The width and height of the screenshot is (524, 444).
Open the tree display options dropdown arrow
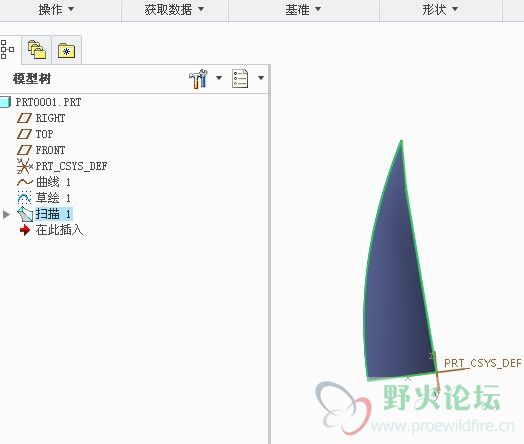tap(261, 78)
